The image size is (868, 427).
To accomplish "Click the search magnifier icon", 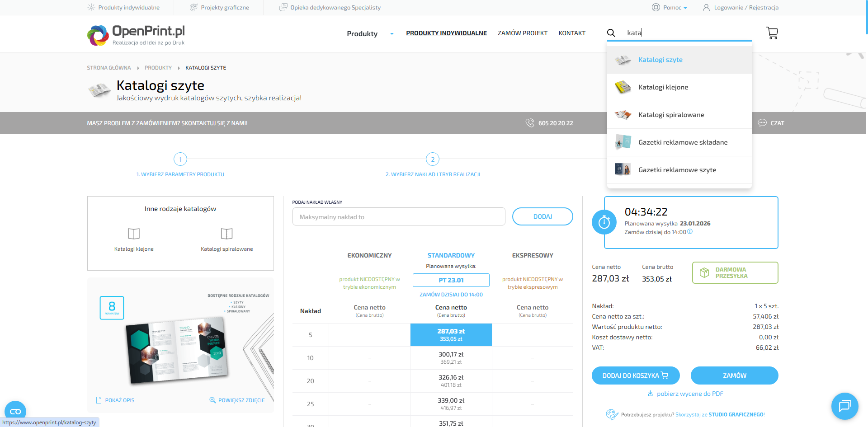I will click(611, 33).
